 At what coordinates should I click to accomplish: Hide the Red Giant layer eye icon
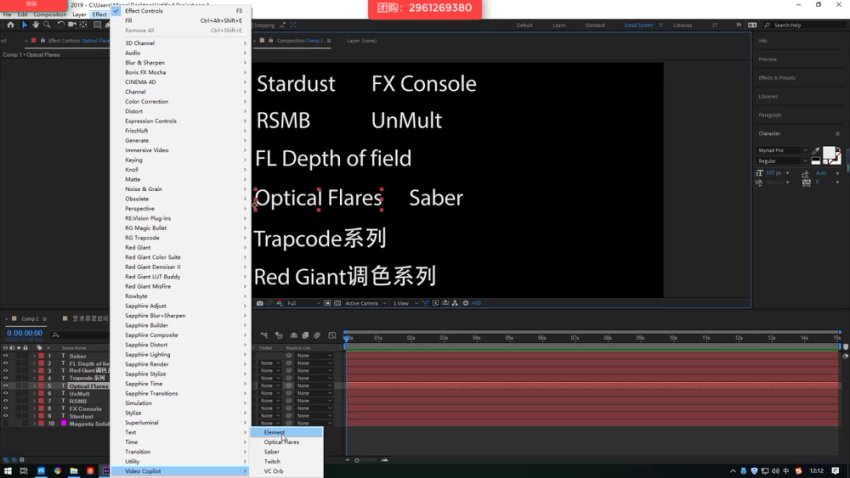point(5,371)
